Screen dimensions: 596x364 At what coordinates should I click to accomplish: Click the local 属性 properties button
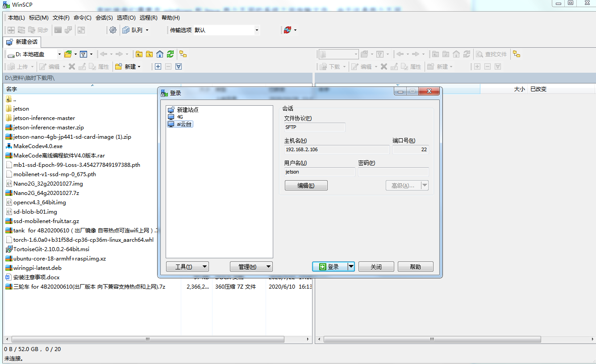coord(99,66)
